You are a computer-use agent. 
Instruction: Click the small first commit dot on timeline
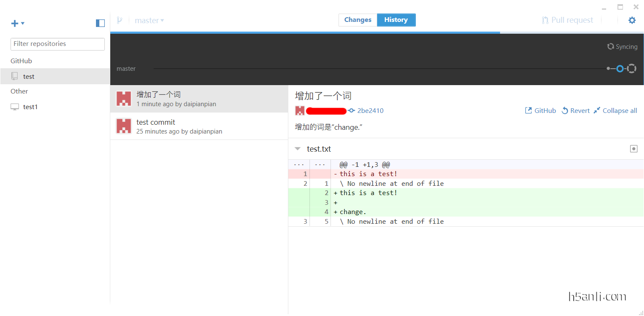(608, 68)
